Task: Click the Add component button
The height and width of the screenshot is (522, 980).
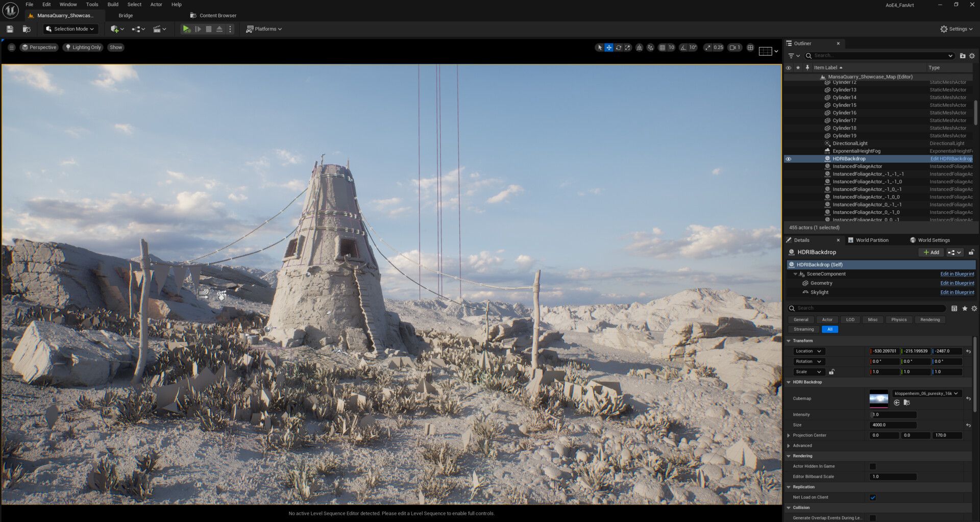Action: 932,253
